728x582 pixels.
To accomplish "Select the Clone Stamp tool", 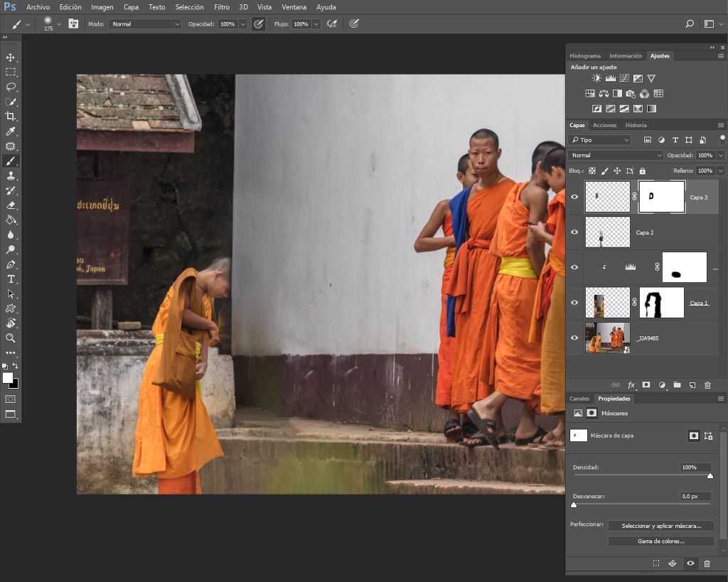I will (10, 176).
